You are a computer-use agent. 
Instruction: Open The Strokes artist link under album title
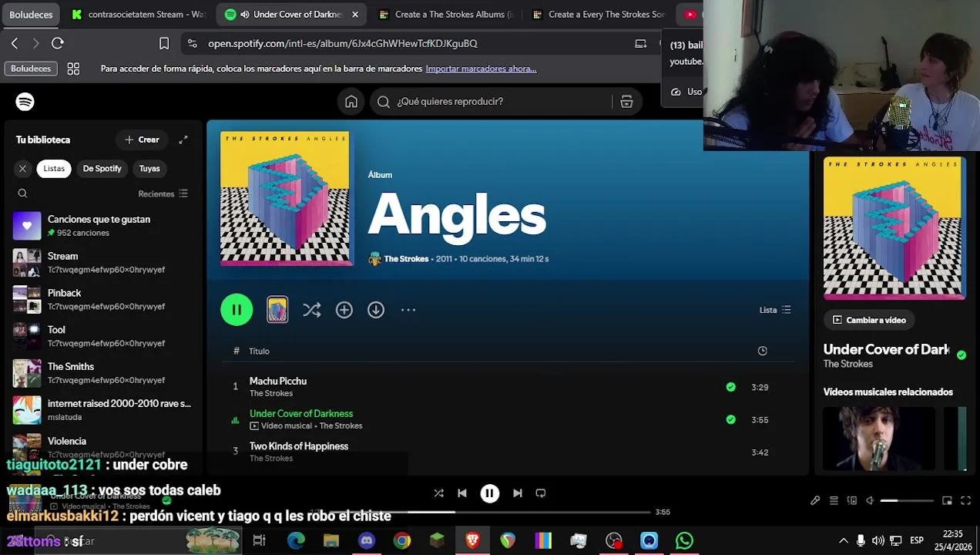click(406, 259)
